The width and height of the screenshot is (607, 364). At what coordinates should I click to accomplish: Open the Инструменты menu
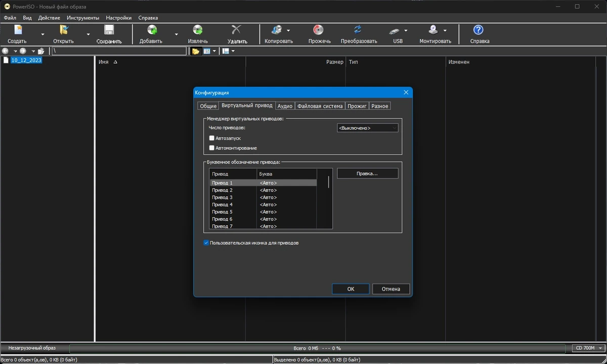83,18
